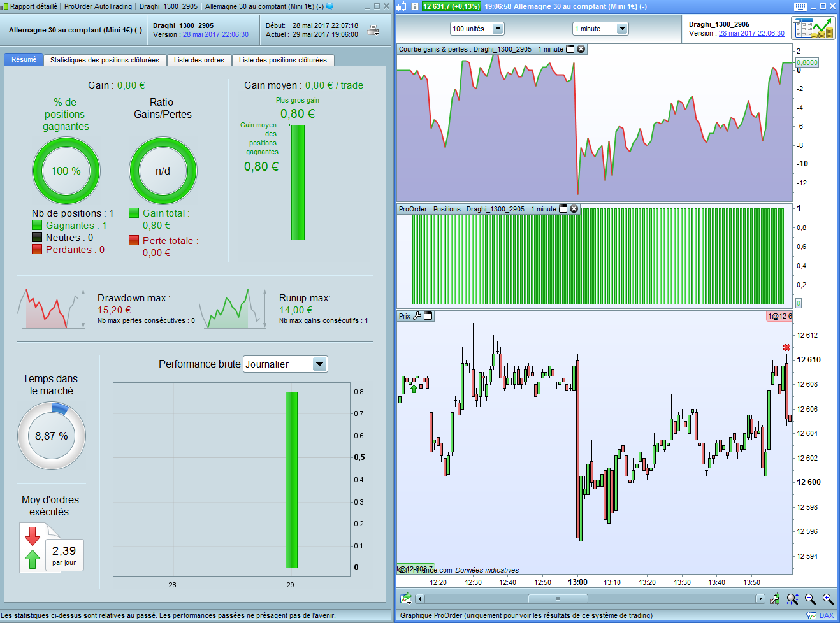Screen dimensions: 840x623
Task: Expand the Journalier performance dropdown
Action: click(x=320, y=364)
